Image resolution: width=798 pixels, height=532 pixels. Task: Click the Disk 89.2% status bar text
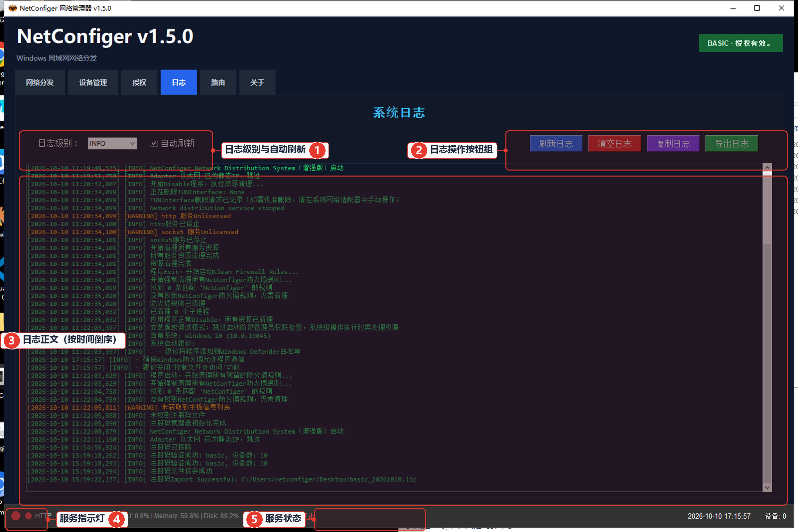tap(221, 516)
